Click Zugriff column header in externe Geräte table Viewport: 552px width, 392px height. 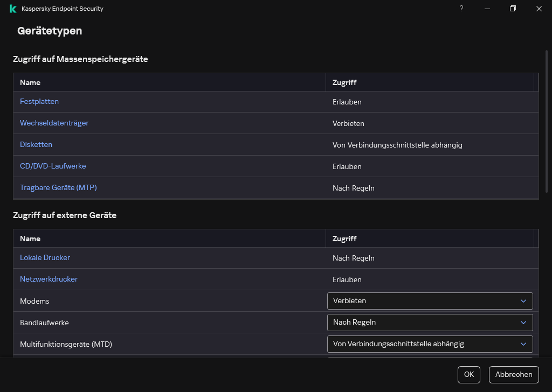coord(344,239)
